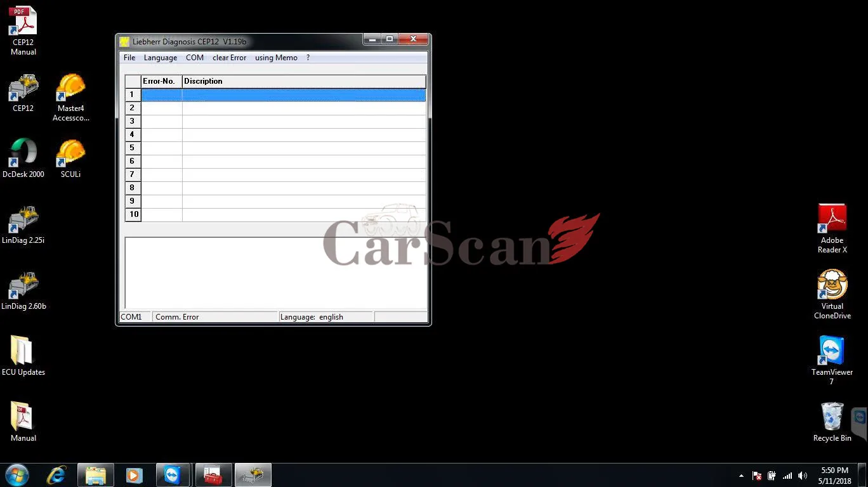Launch Internet Explorer from the taskbar

point(56,475)
